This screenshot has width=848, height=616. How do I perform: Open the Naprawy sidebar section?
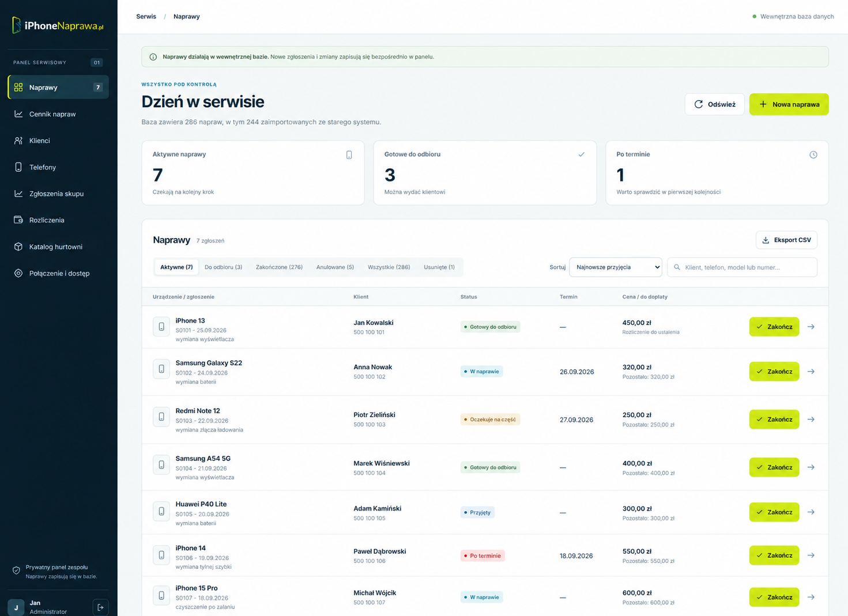click(58, 87)
